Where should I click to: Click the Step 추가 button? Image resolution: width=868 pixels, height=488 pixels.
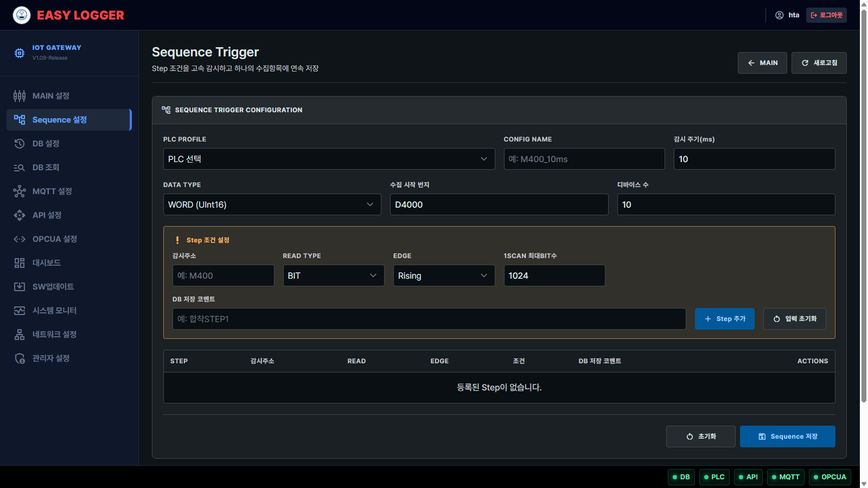point(725,319)
